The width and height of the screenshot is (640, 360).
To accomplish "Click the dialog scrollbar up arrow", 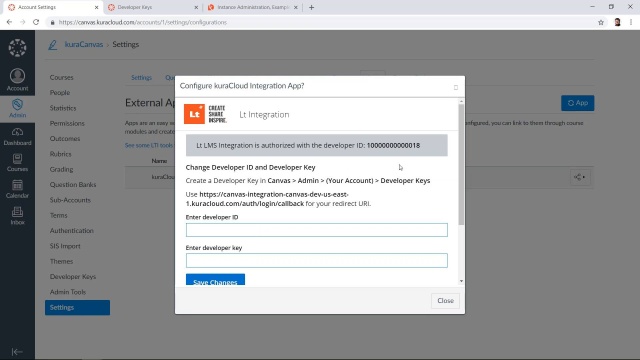I will pos(461,101).
